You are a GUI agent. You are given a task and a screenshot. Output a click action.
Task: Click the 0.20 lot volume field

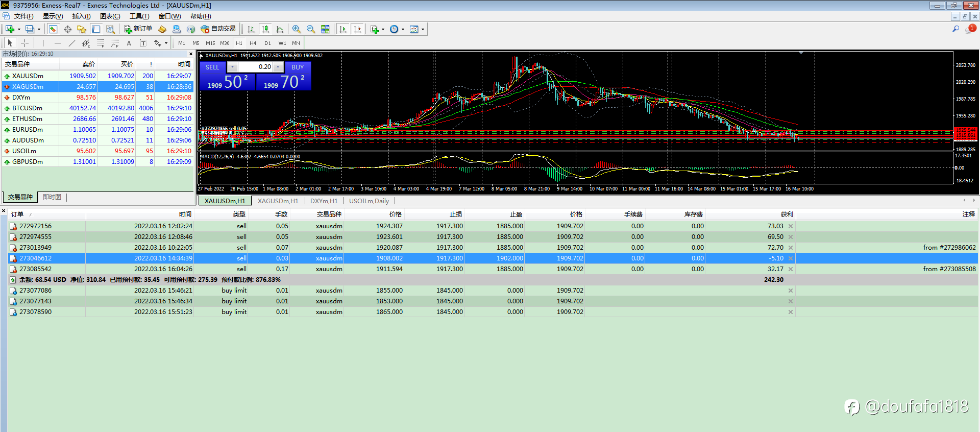[255, 67]
